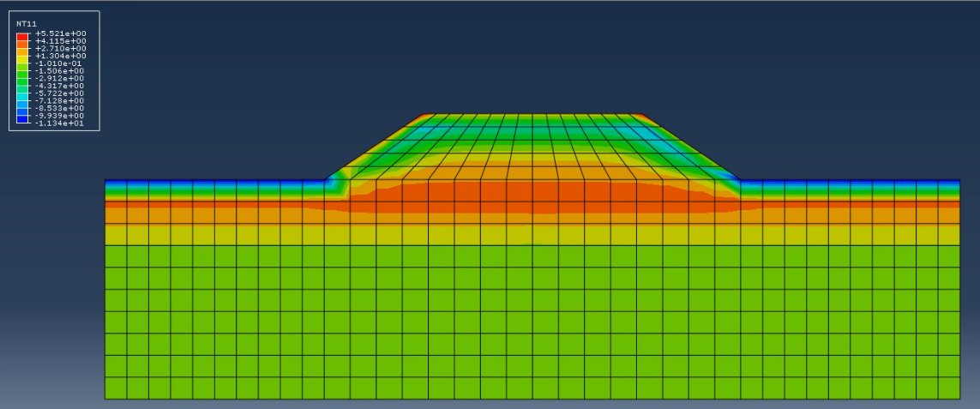Select the left toe of the embankment slope

coord(328,180)
